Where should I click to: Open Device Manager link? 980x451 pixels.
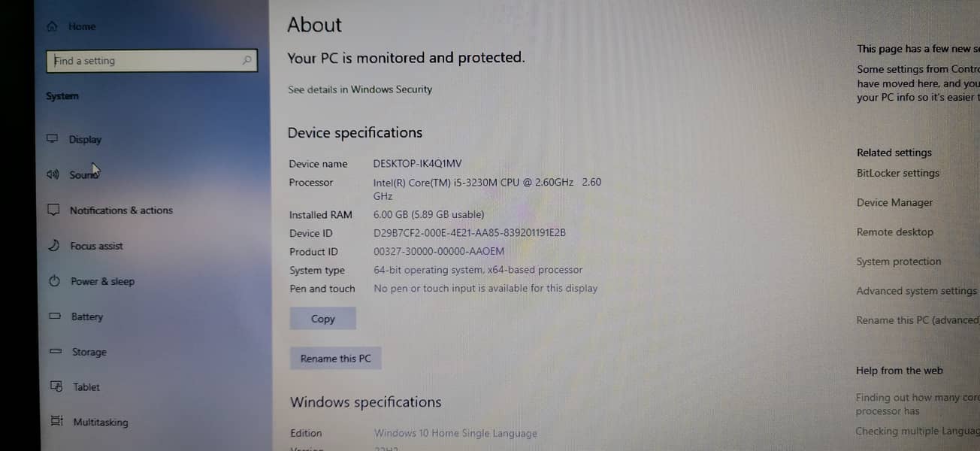(894, 203)
